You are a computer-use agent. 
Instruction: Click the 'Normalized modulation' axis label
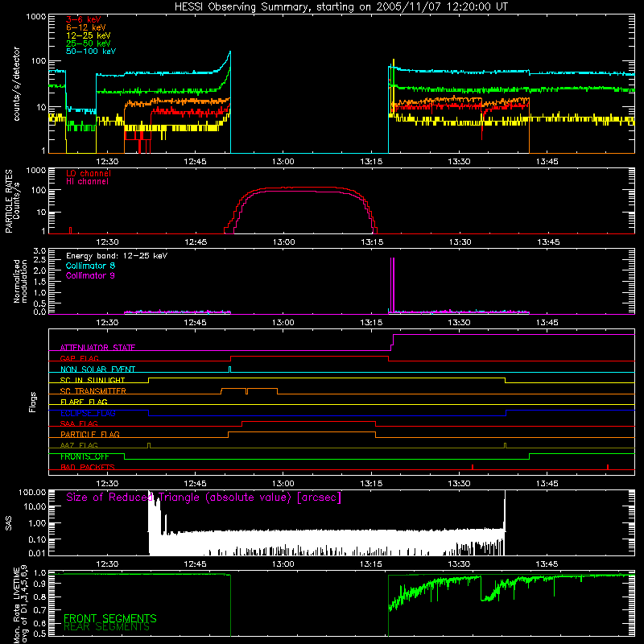point(20,281)
